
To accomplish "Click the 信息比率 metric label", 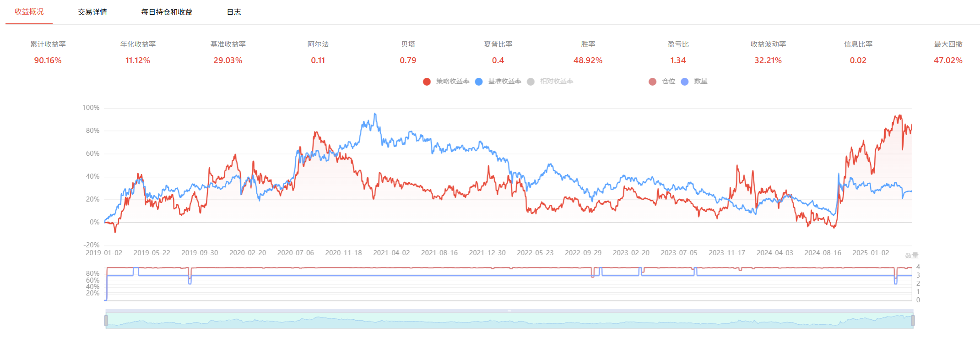I will point(858,44).
